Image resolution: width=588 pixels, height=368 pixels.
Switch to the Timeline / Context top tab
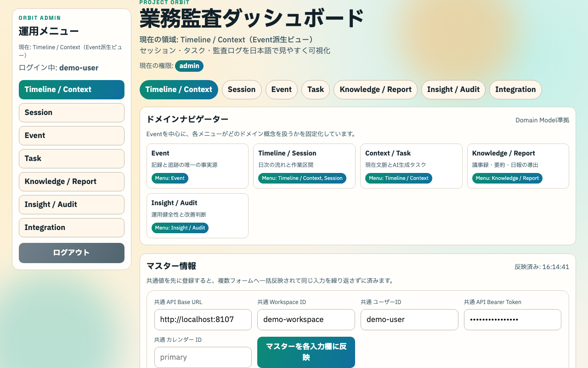click(179, 90)
